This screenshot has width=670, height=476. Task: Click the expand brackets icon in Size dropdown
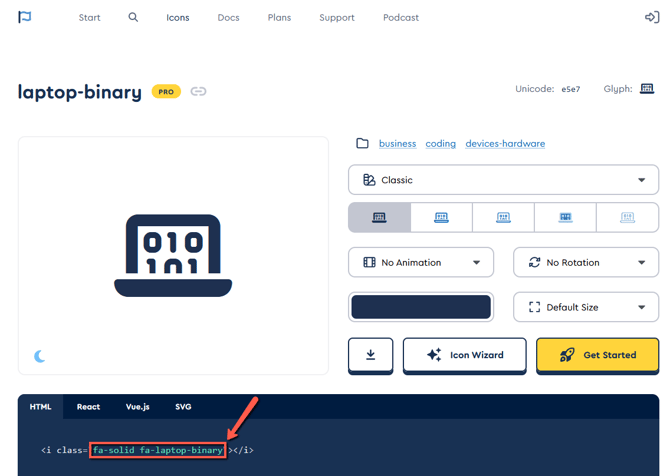534,307
